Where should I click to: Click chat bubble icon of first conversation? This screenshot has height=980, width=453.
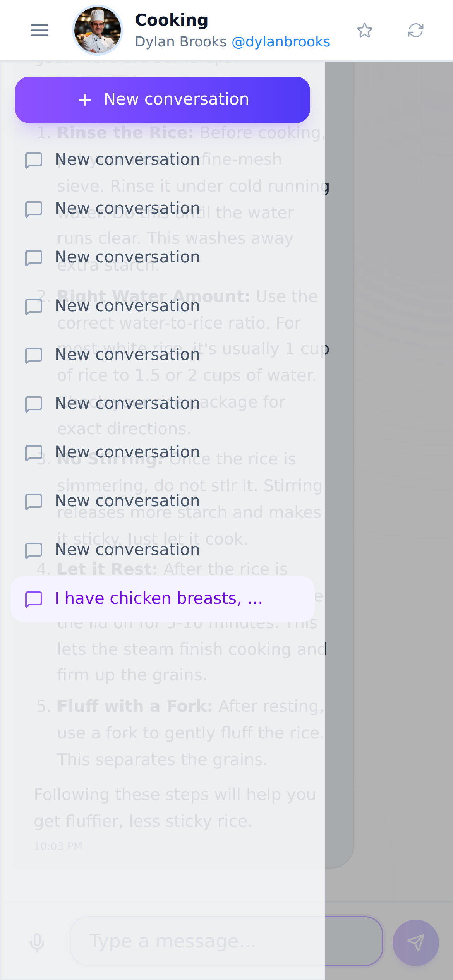[34, 160]
